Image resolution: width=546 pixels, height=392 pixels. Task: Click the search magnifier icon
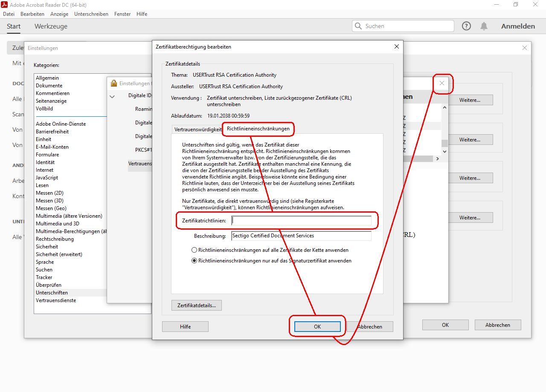click(358, 26)
